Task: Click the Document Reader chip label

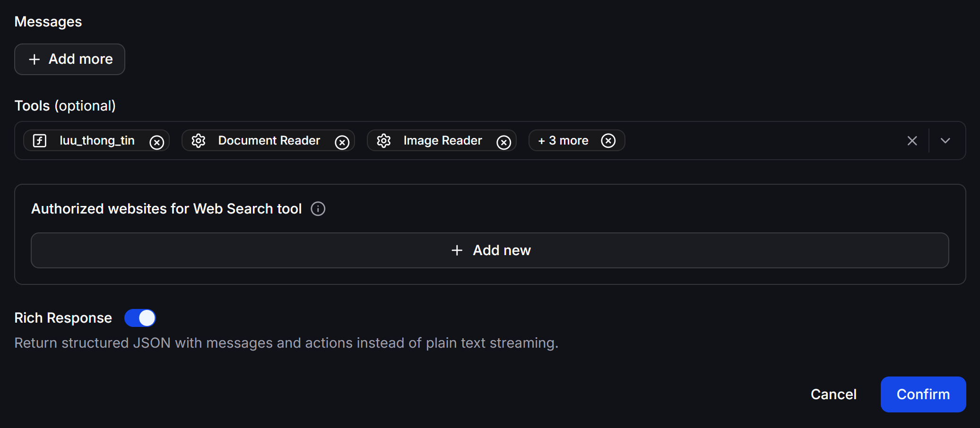Action: pyautogui.click(x=269, y=141)
